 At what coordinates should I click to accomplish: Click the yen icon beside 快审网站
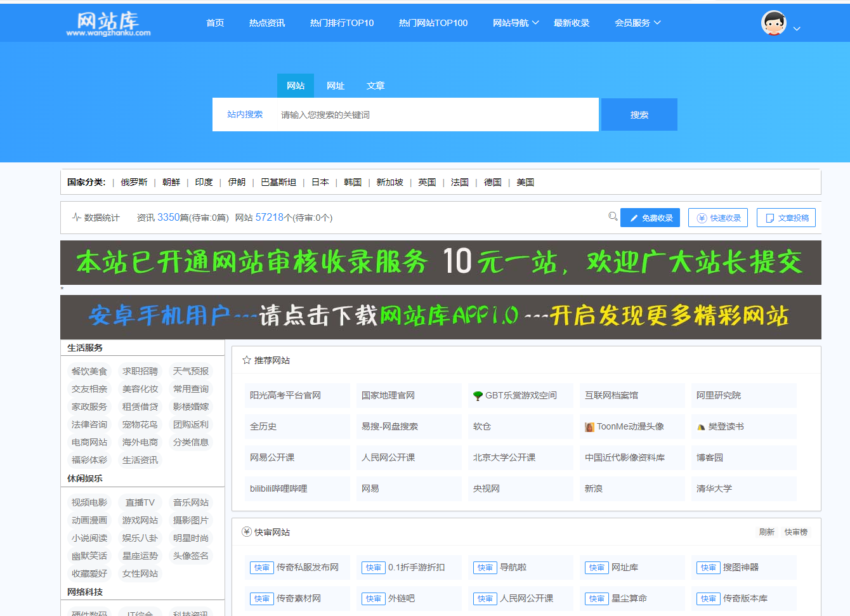247,532
